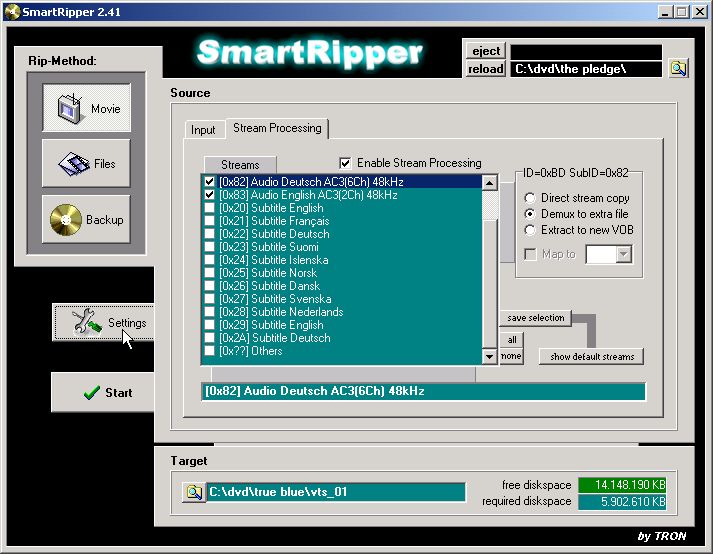Click the SmartRipper title bar icon
This screenshot has height=554, width=713.
pyautogui.click(x=12, y=11)
